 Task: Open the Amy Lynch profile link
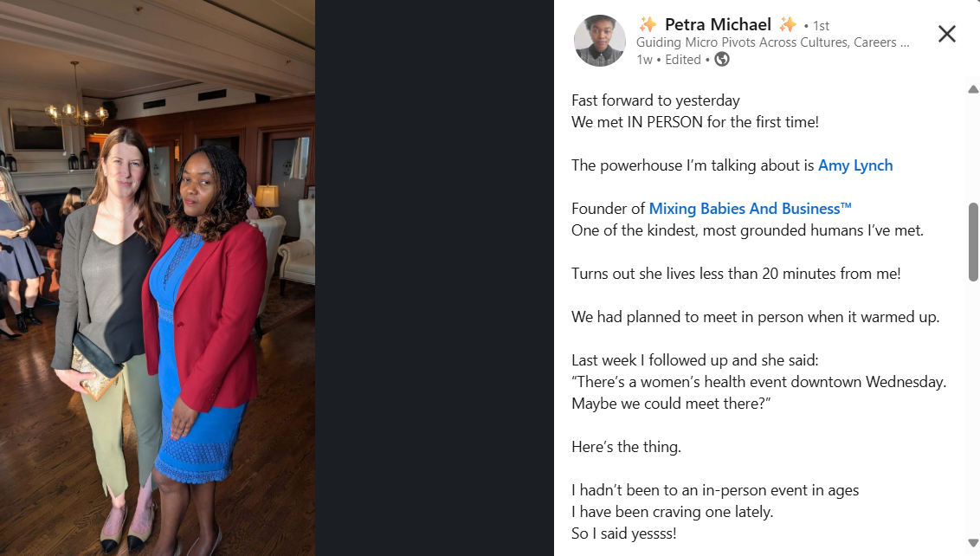click(x=854, y=165)
